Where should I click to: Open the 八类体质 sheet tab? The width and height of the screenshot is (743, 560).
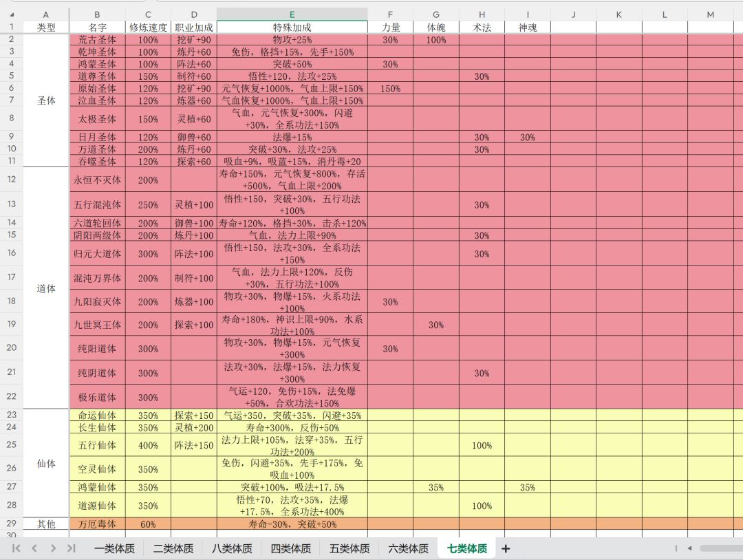pos(232,548)
